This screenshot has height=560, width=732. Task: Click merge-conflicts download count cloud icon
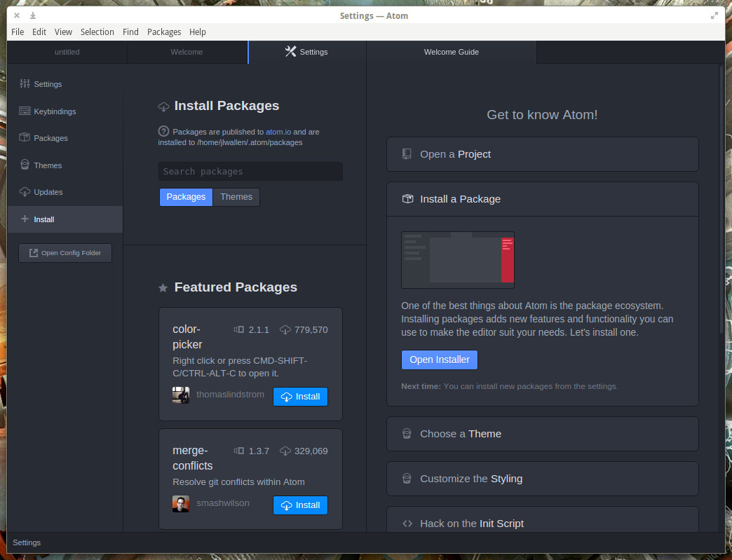(x=285, y=451)
